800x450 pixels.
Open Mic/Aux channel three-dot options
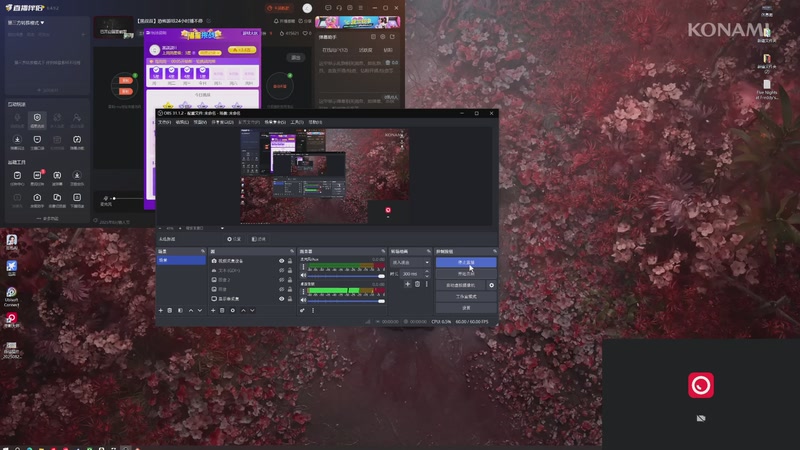coord(304,267)
